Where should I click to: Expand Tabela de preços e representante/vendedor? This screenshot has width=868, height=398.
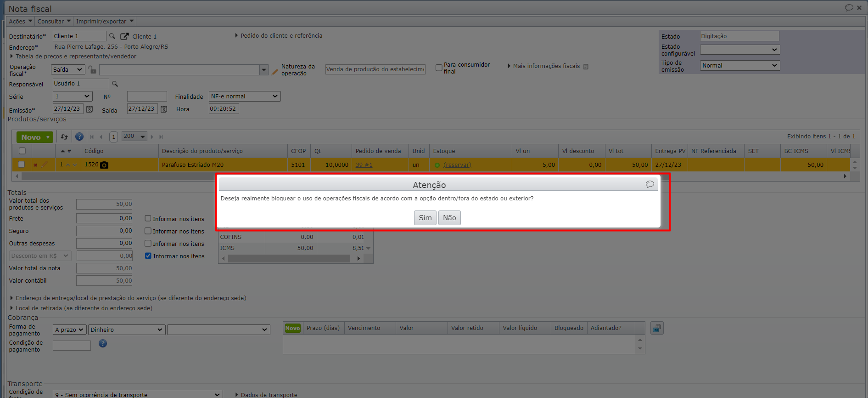click(x=73, y=57)
